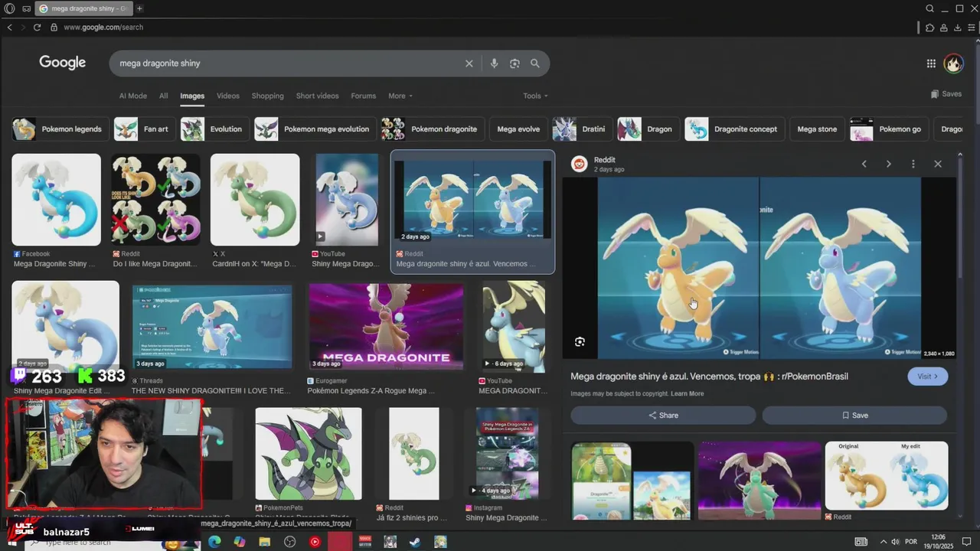Open related 'Original / My edit' image
Screen dimensions: 980x551
tap(887, 475)
